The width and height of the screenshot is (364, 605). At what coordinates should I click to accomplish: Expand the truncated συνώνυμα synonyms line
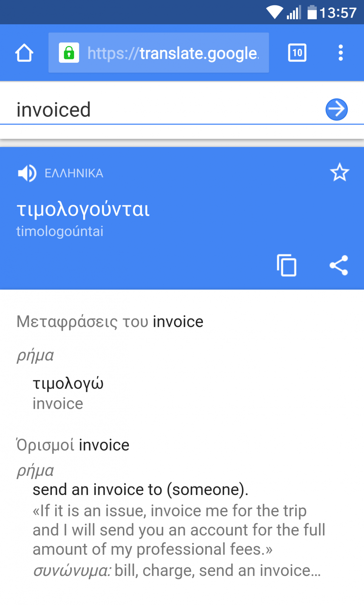tap(177, 570)
